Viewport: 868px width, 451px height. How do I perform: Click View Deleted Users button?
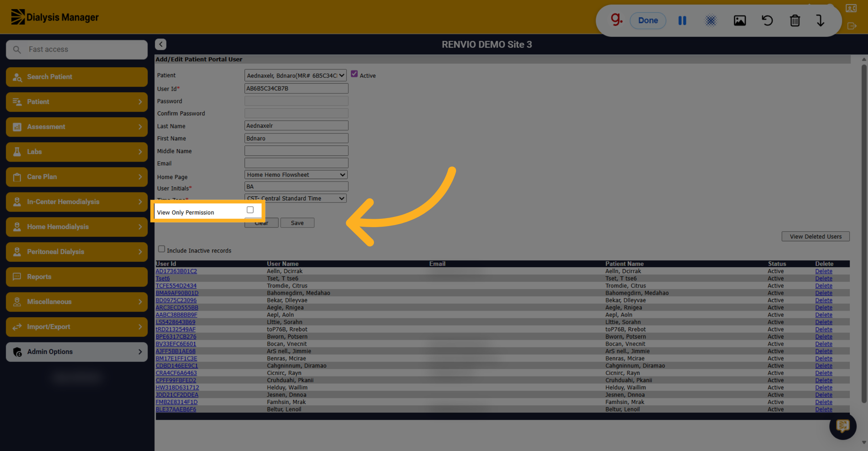816,237
